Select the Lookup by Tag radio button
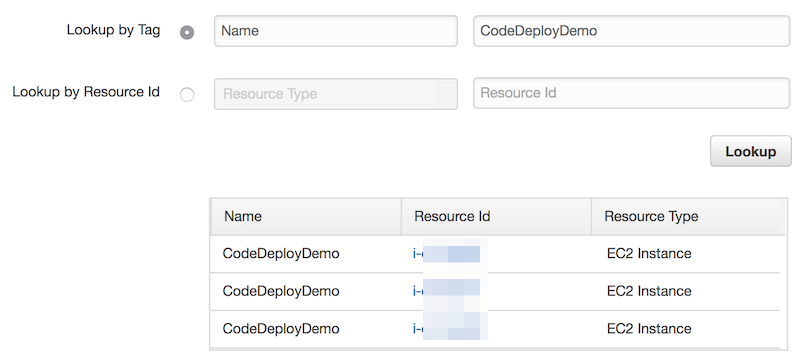 click(187, 33)
